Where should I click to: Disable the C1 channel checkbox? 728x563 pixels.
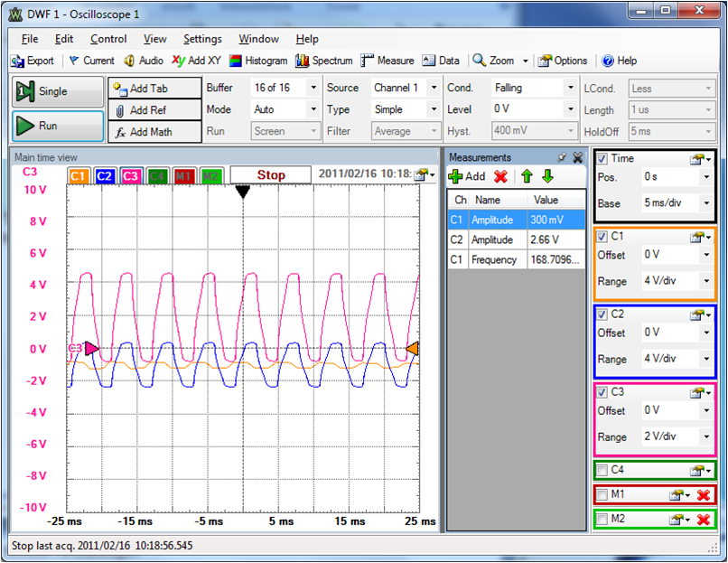coord(602,237)
